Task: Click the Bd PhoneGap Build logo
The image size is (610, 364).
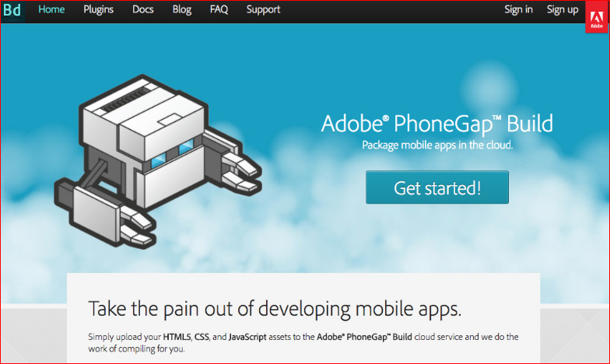Action: 12,11
